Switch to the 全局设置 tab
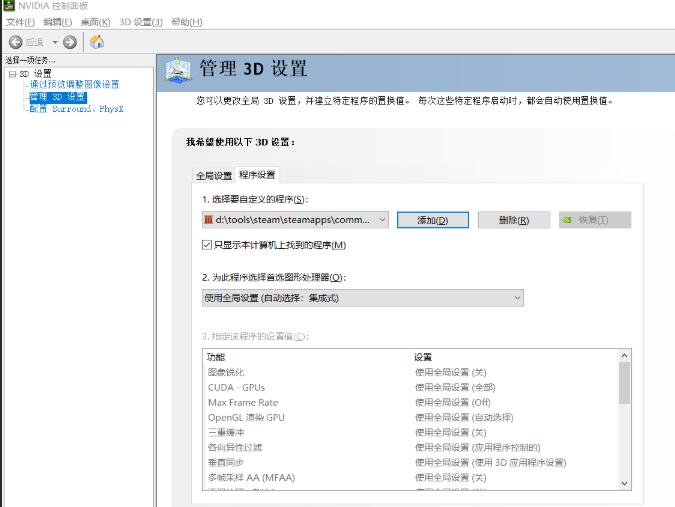 [213, 175]
